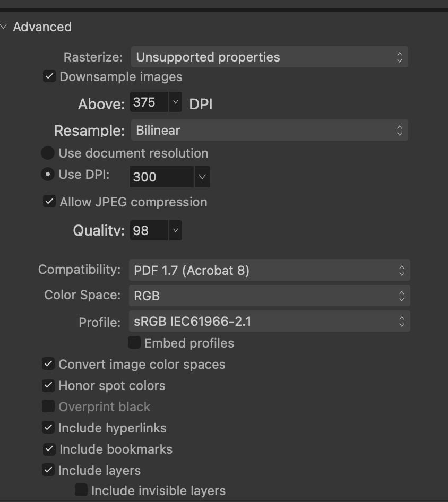Toggle Honor spot colors

[x=48, y=385]
